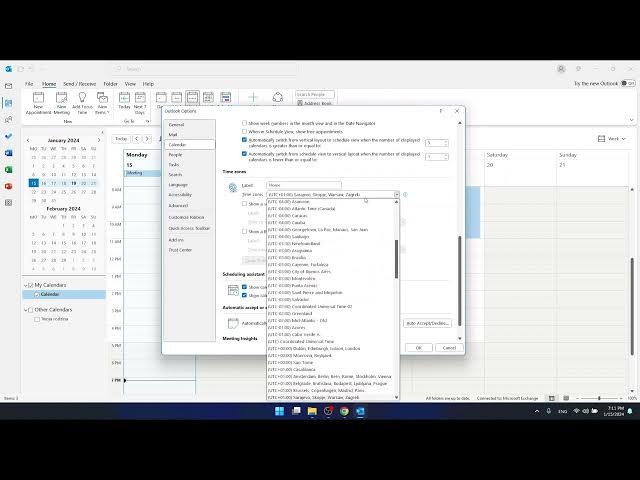The width and height of the screenshot is (640, 480).
Task: Open the People module in the sidebar
Action: click(x=9, y=120)
